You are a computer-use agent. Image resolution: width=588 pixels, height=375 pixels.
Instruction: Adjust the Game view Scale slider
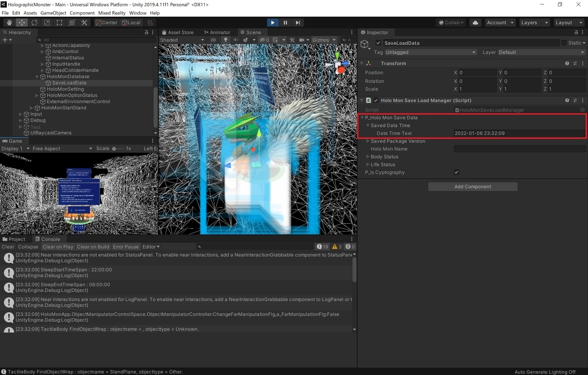118,148
